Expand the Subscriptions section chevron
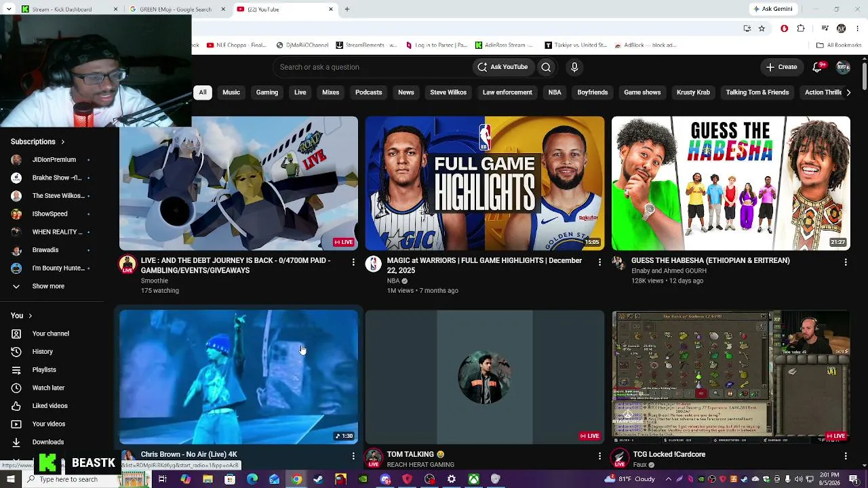868x488 pixels. pyautogui.click(x=63, y=142)
